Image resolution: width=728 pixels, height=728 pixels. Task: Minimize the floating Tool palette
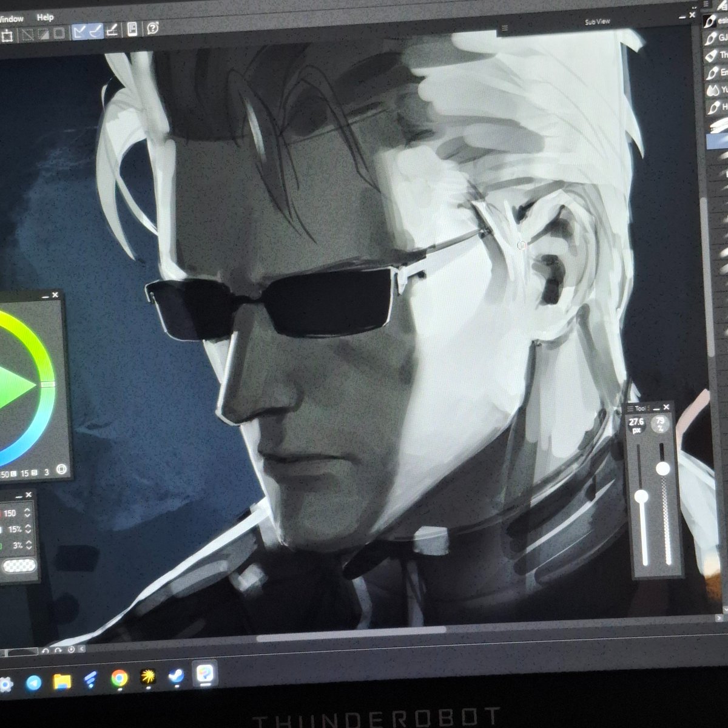[x=656, y=408]
